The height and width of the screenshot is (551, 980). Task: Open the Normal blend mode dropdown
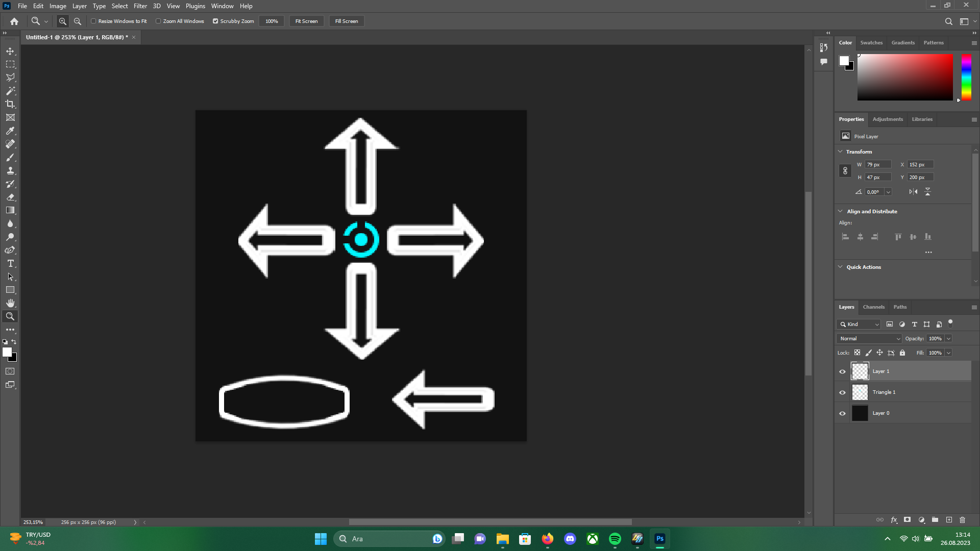coord(870,338)
